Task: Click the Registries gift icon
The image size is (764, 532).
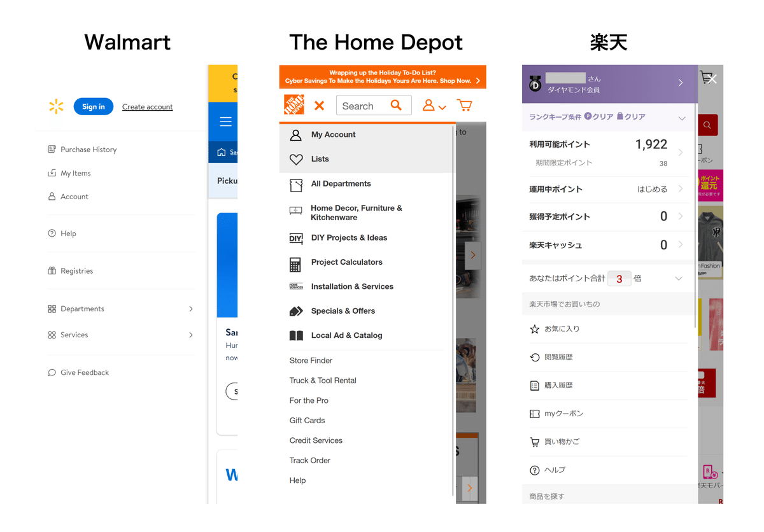Action: click(52, 270)
